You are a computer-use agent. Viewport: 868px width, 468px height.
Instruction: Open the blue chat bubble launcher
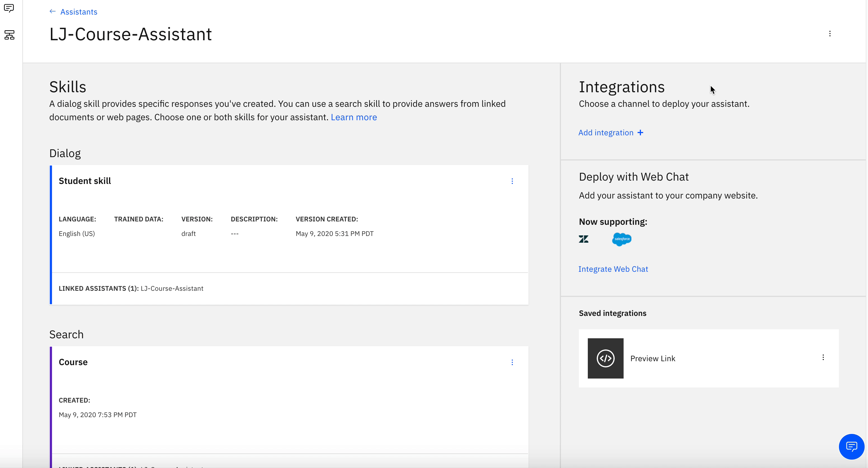(851, 447)
